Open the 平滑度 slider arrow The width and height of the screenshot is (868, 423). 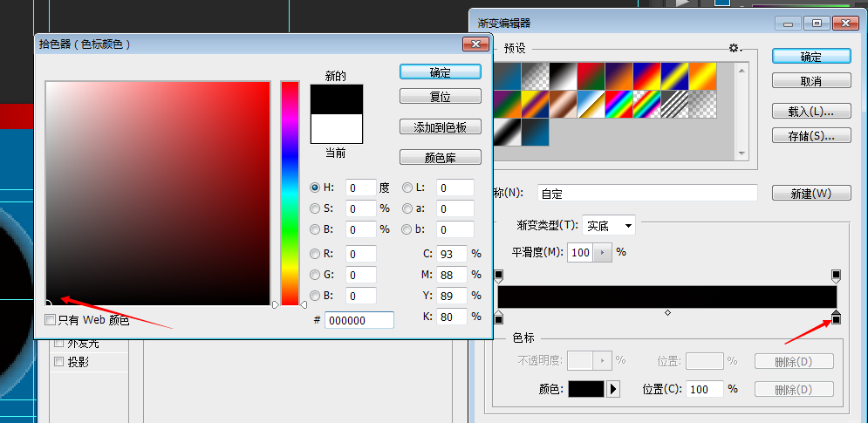click(602, 252)
